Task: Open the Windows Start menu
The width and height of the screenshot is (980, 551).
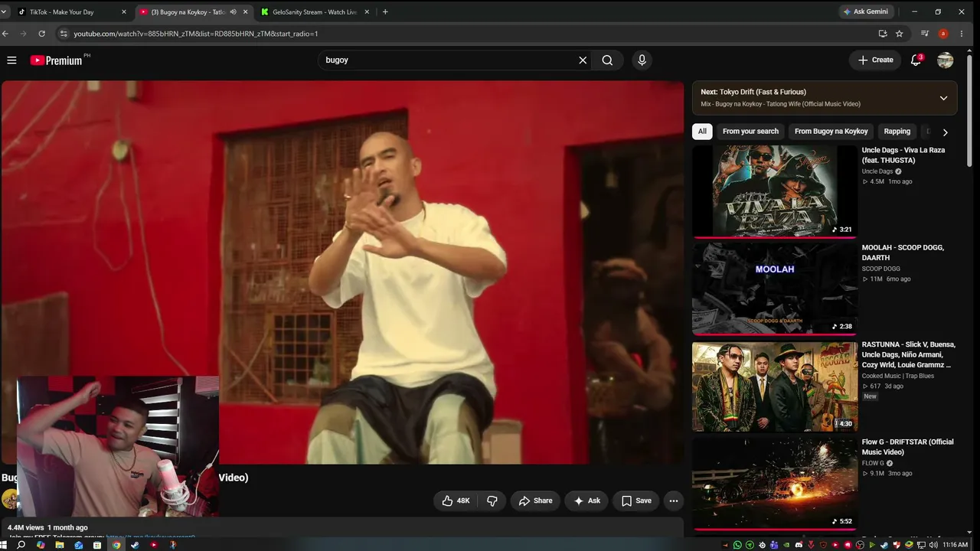Action: [x=4, y=545]
